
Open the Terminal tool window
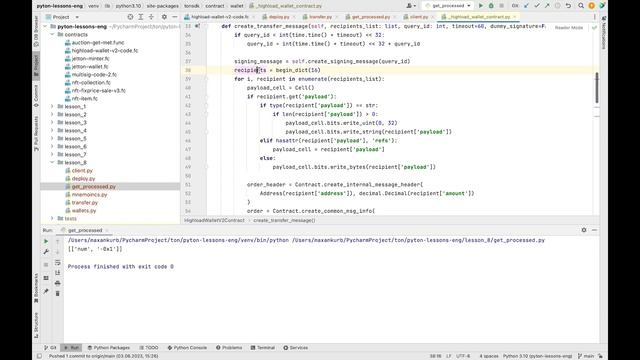(x=262, y=348)
